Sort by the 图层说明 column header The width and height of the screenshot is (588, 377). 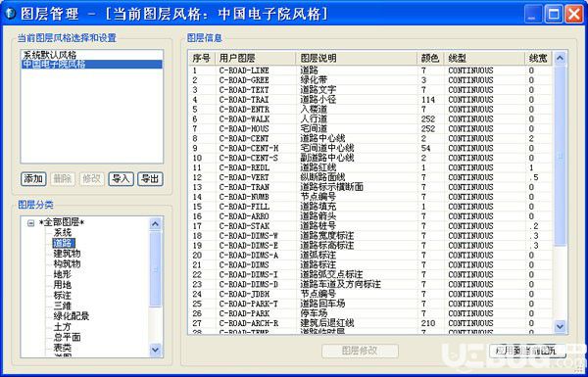click(357, 58)
